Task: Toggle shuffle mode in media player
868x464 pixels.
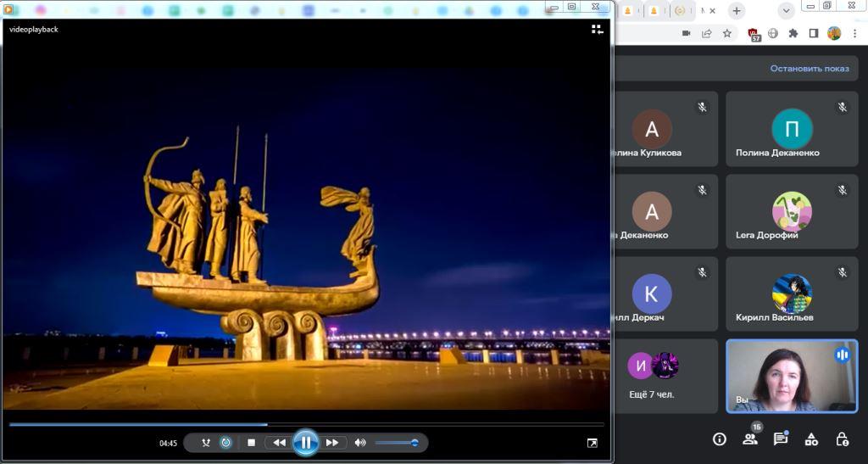Action: pos(206,443)
